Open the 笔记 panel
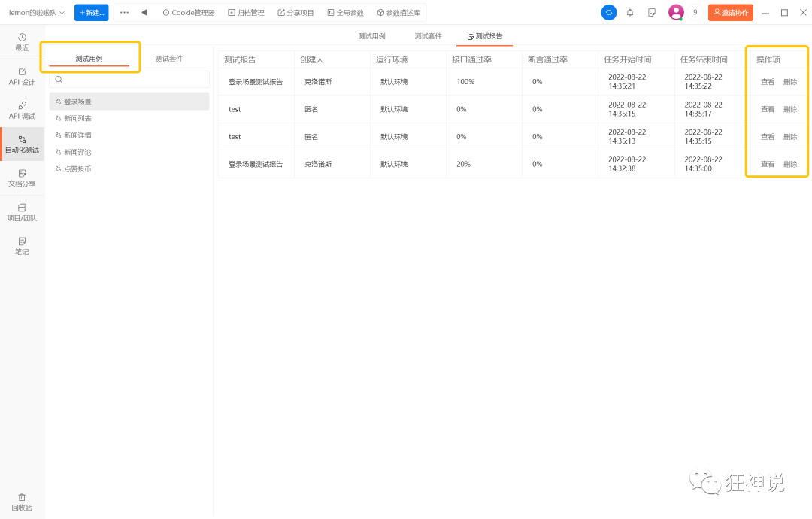 [22, 246]
